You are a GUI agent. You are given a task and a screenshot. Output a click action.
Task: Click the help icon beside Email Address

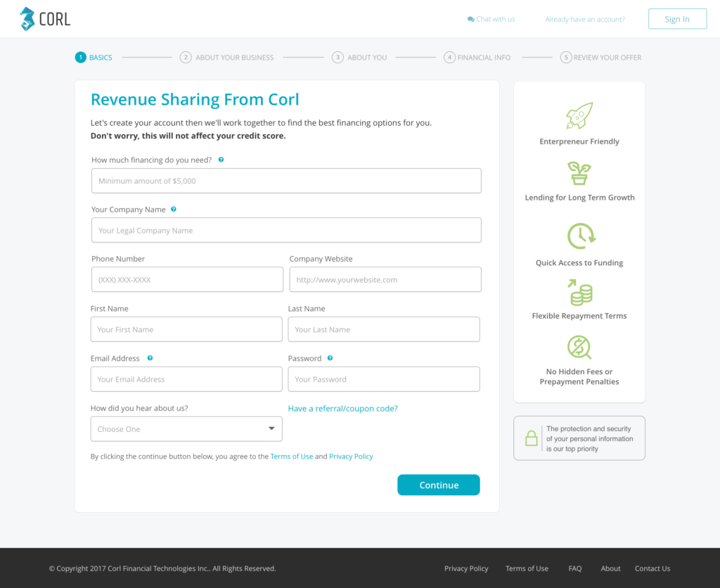149,358
